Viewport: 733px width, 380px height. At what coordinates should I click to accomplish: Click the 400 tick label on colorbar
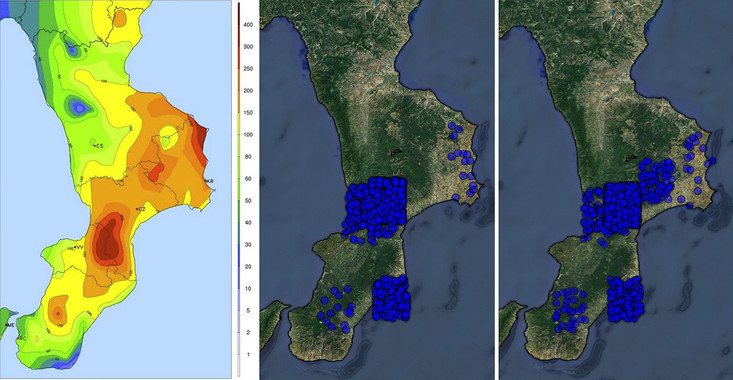(x=248, y=24)
